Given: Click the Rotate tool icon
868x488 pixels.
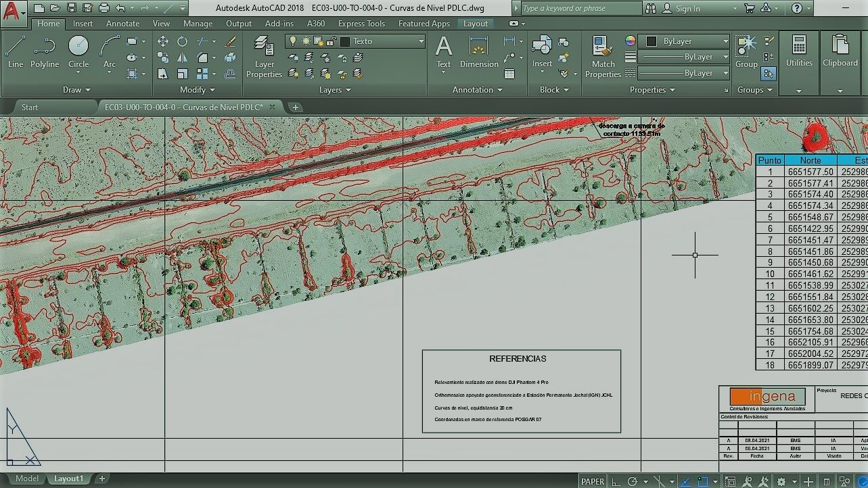Looking at the screenshot, I should click(183, 41).
